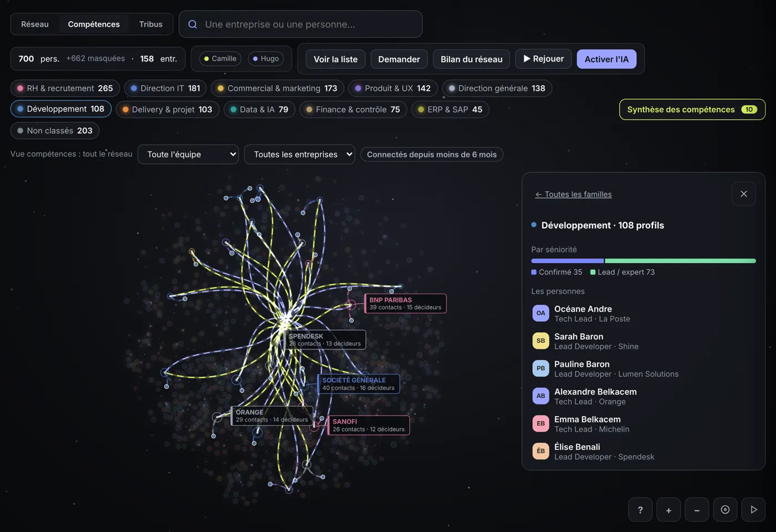The height and width of the screenshot is (532, 776).
Task: Zoom out with the minus button
Action: pyautogui.click(x=697, y=510)
